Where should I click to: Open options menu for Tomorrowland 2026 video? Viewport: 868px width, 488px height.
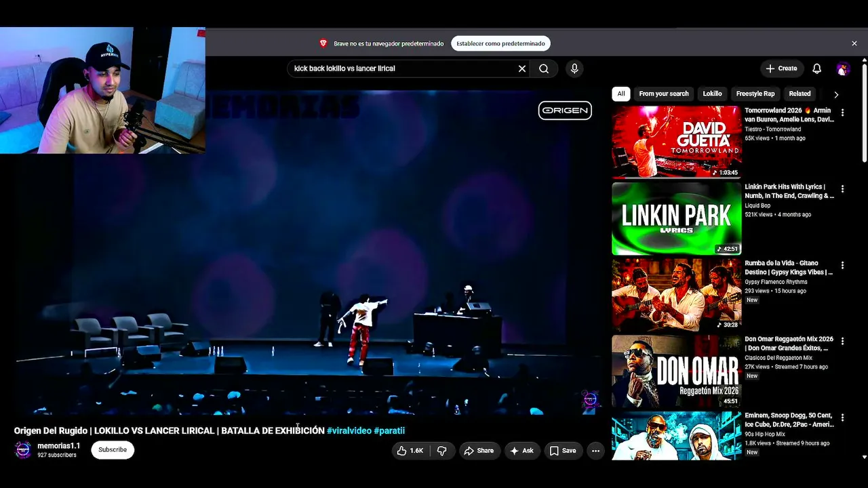[843, 113]
